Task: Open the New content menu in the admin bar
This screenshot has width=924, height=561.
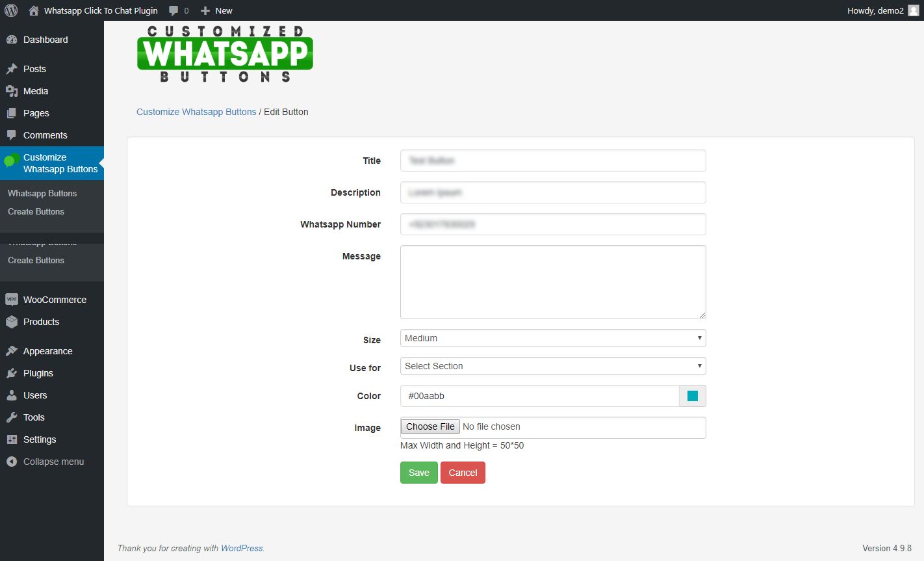Action: [216, 10]
